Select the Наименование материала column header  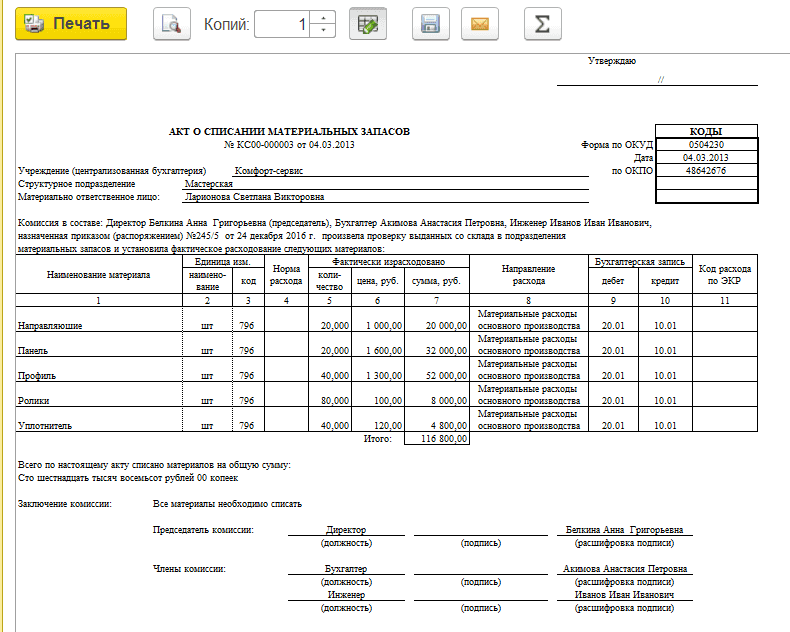pos(99,275)
